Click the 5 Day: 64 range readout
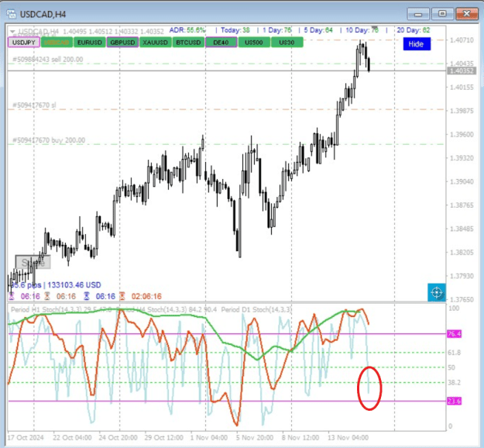This screenshot has height=448, width=484. (x=318, y=30)
